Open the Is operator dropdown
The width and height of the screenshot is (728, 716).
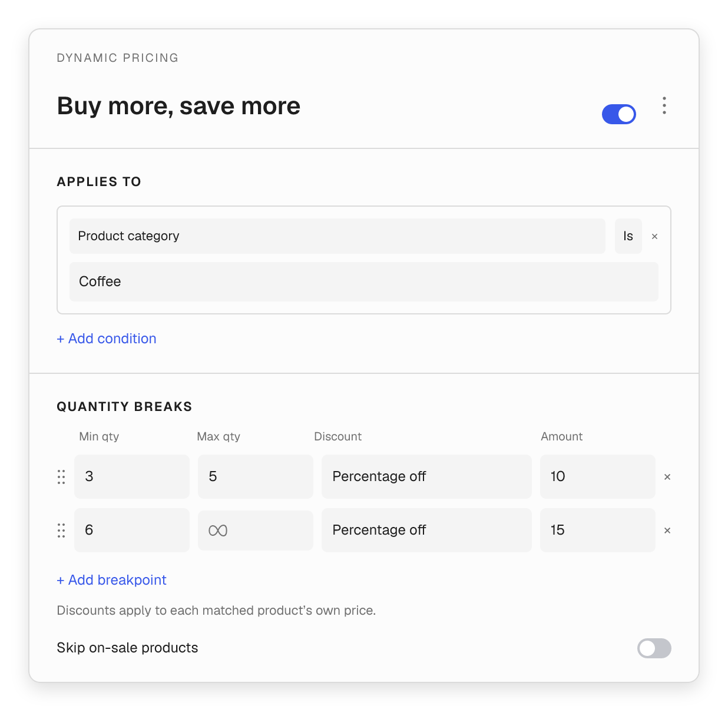628,236
